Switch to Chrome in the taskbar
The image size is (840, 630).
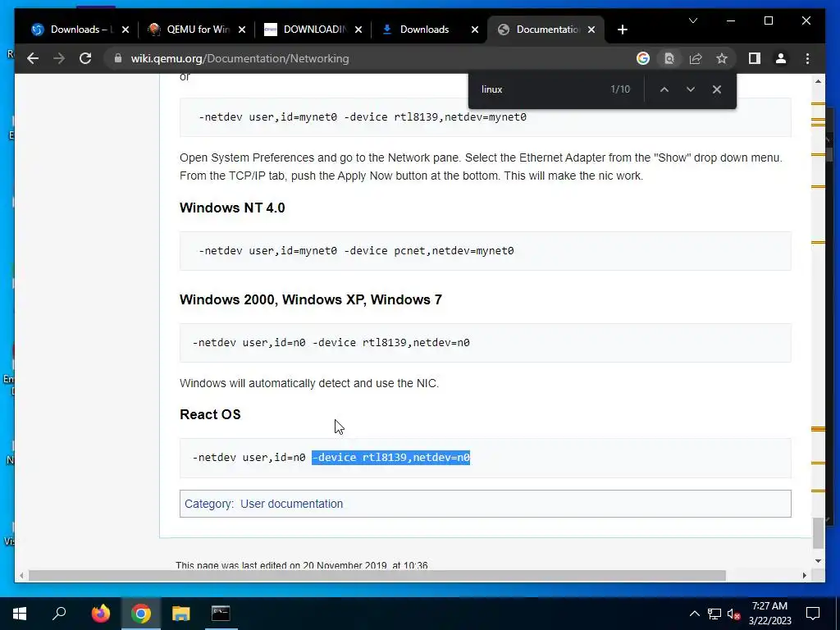141,614
